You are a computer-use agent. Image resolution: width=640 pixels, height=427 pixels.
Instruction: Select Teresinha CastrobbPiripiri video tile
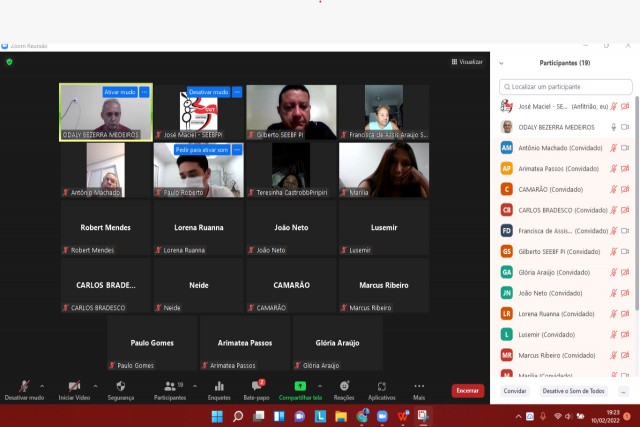point(291,170)
